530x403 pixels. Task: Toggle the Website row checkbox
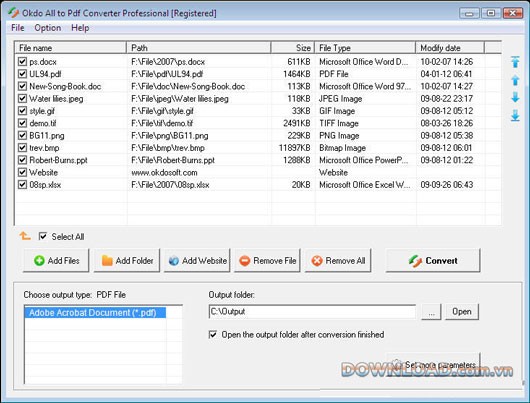coord(22,172)
